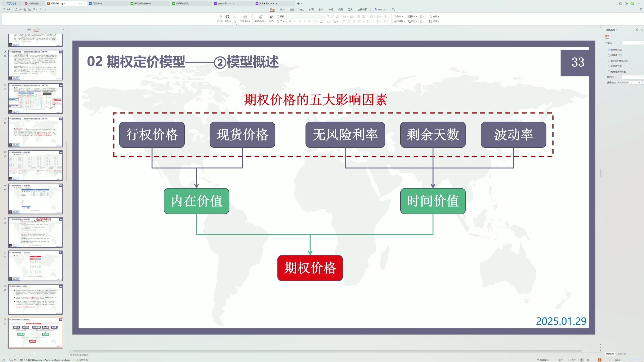Open the fill color dropdown
This screenshot has height=362, width=644.
pos(632,77)
